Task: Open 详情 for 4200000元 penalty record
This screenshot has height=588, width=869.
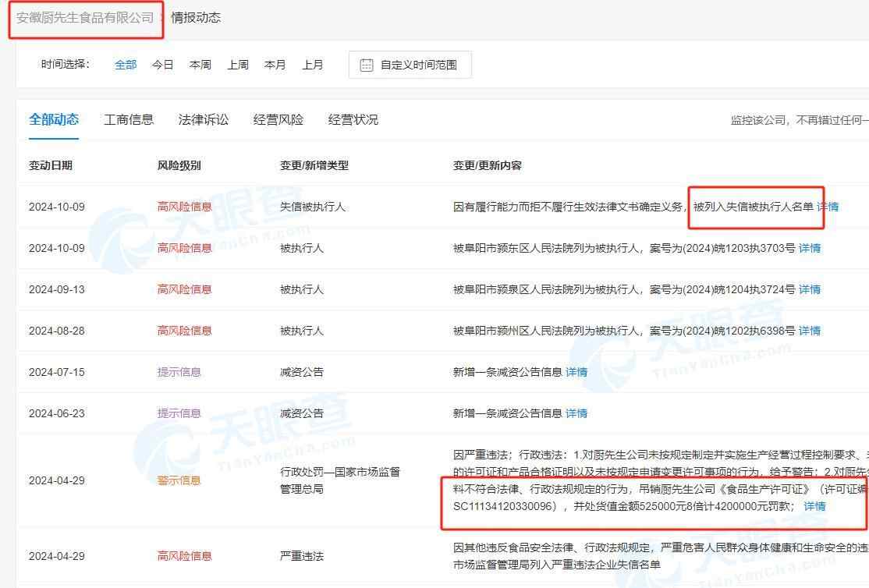Action: click(814, 506)
